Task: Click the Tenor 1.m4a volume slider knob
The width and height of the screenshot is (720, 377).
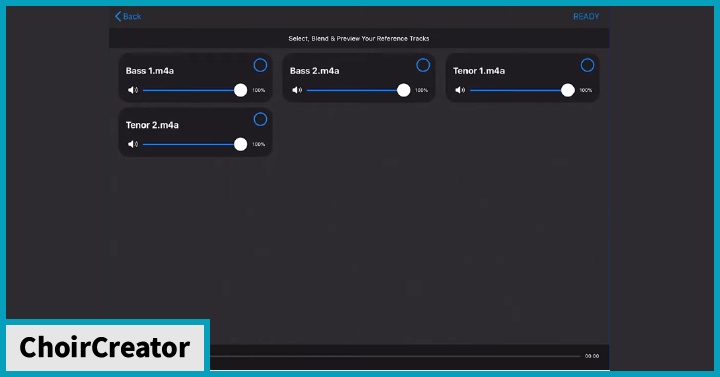Action: point(568,90)
